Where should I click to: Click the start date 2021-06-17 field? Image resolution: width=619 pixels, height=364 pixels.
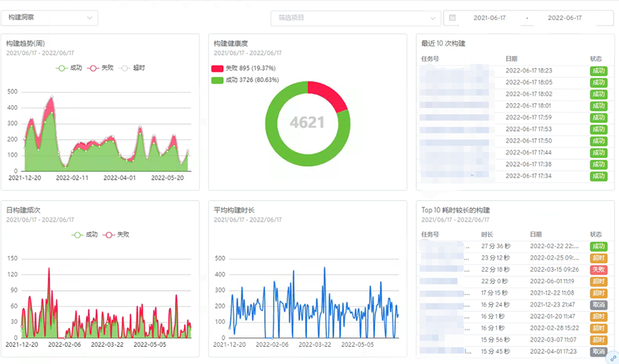coord(490,18)
